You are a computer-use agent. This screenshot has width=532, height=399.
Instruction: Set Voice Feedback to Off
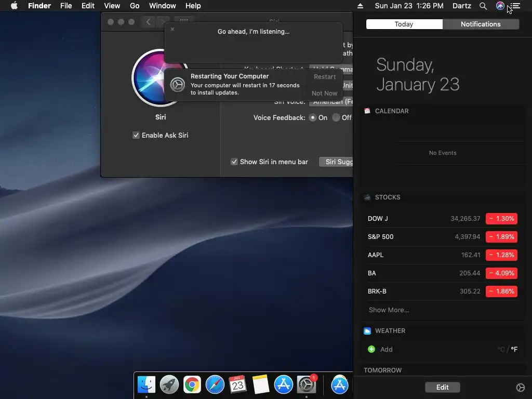coord(336,117)
